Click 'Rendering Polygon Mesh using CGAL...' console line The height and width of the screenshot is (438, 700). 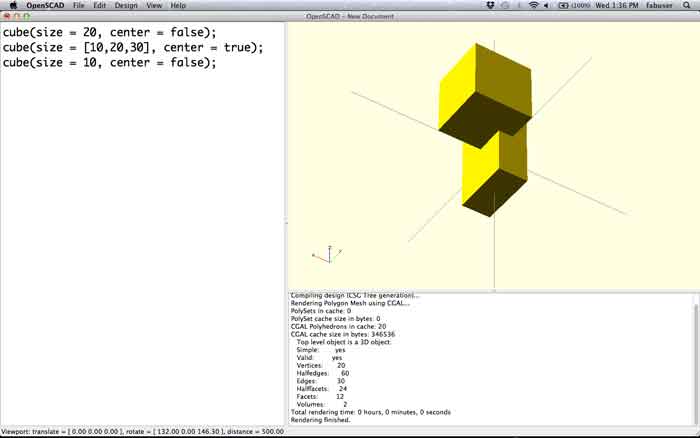(x=350, y=303)
